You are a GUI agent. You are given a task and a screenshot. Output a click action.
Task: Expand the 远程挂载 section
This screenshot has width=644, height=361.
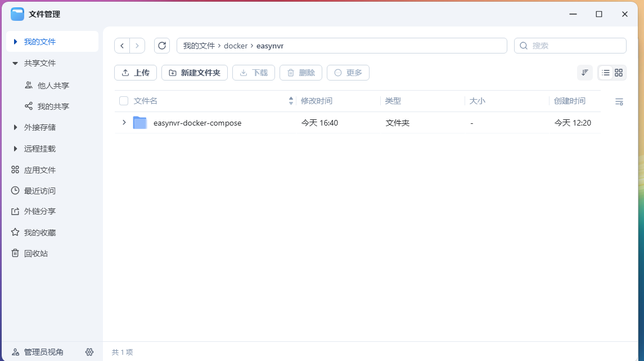pyautogui.click(x=15, y=149)
